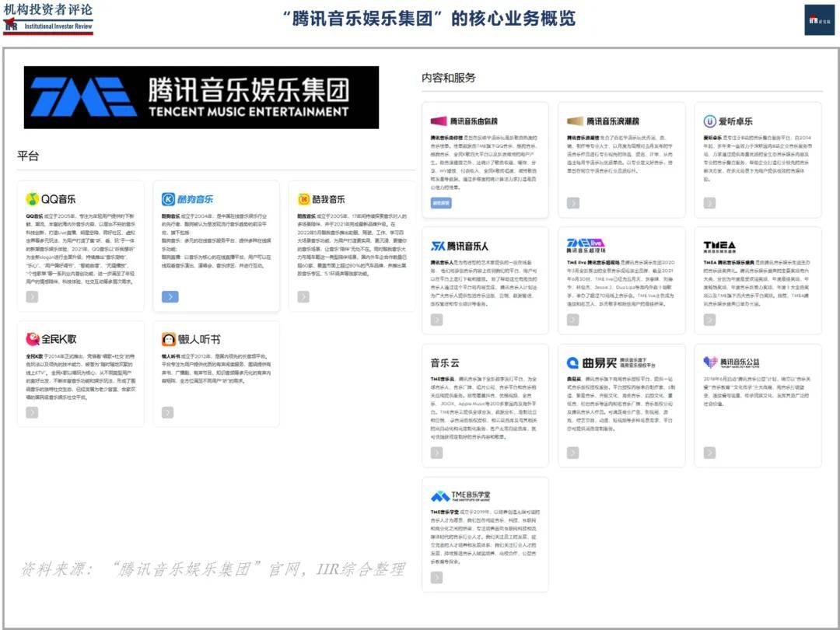This screenshot has height=630, width=840.
Task: Click the 酷狗音乐 card title
Action: tap(195, 199)
